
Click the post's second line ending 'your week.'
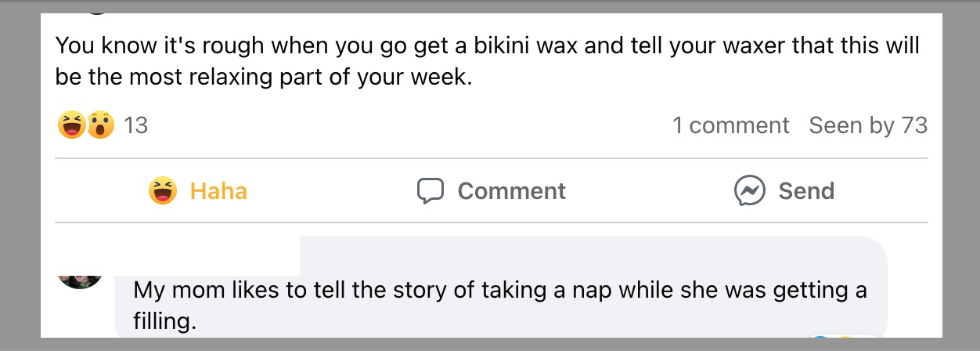(264, 79)
